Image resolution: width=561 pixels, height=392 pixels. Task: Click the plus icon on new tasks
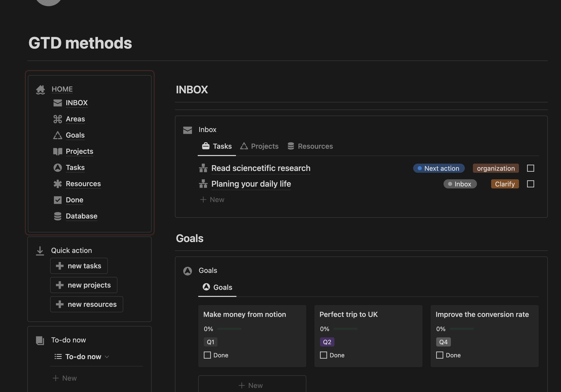tap(60, 266)
